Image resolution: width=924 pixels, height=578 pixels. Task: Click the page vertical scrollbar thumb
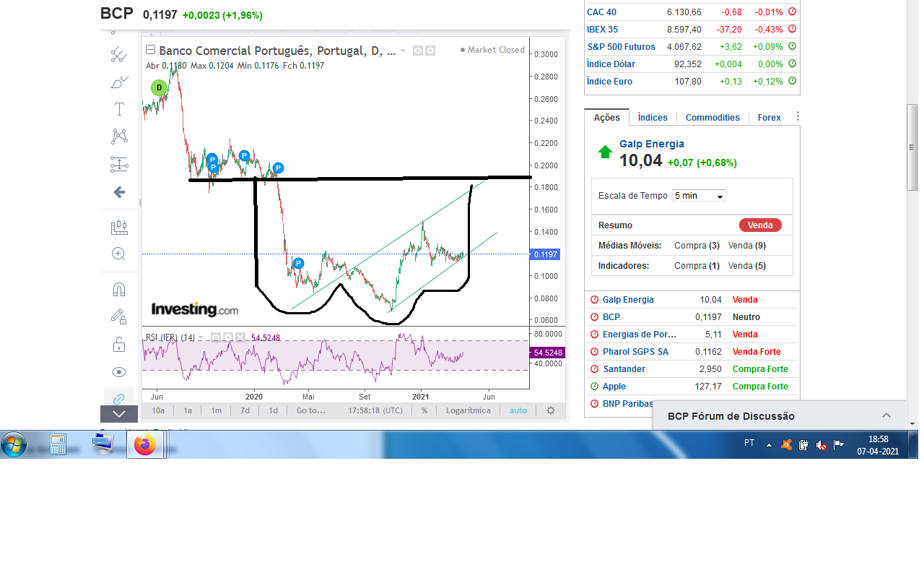pos(912,147)
